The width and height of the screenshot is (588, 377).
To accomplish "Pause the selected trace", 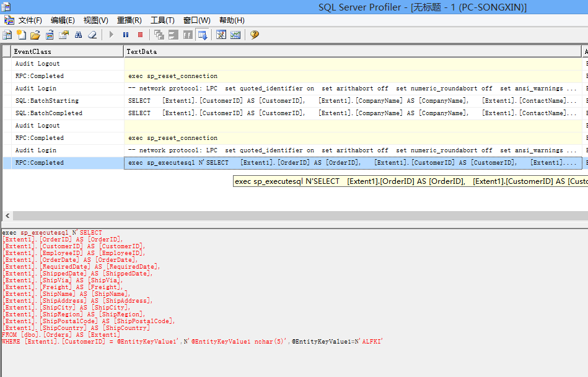I will [126, 35].
